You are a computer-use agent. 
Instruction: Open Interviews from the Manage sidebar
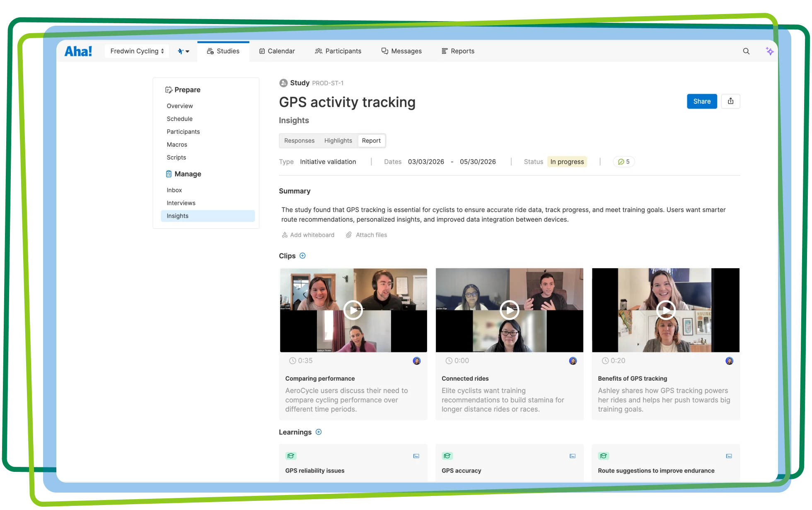click(x=181, y=203)
